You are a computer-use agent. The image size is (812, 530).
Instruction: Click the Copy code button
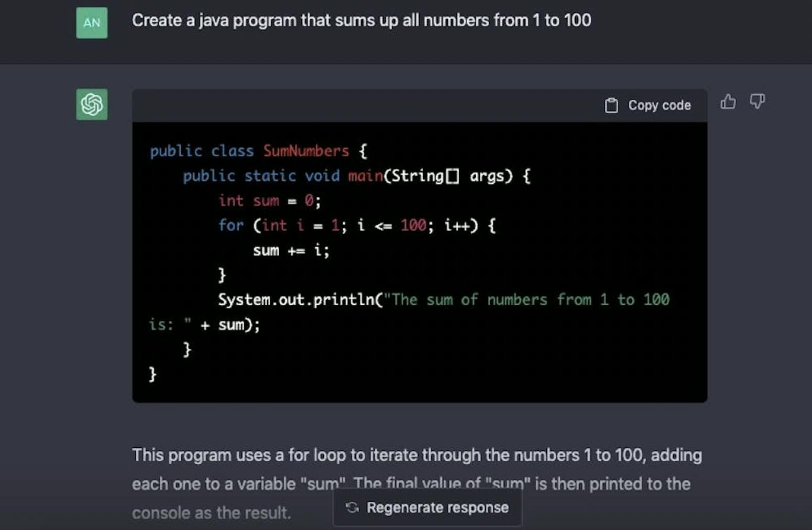coord(649,105)
